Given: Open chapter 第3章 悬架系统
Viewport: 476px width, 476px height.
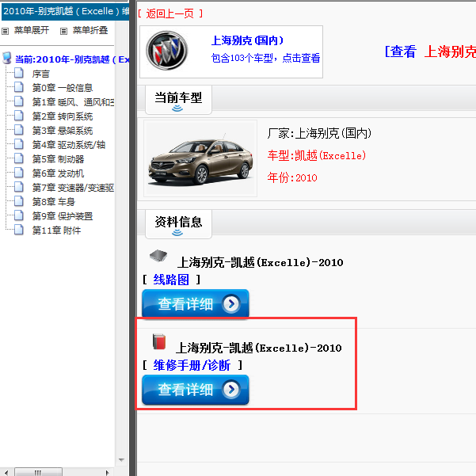Looking at the screenshot, I should 63,131.
